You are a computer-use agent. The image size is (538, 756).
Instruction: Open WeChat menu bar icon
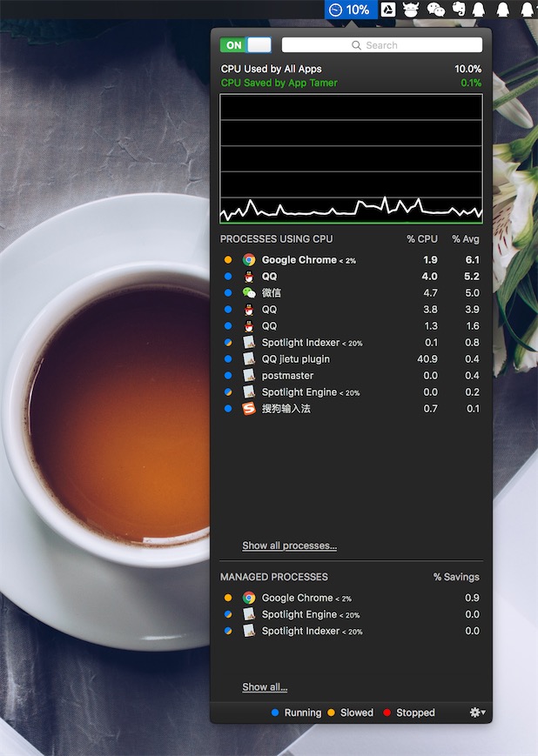click(x=435, y=10)
